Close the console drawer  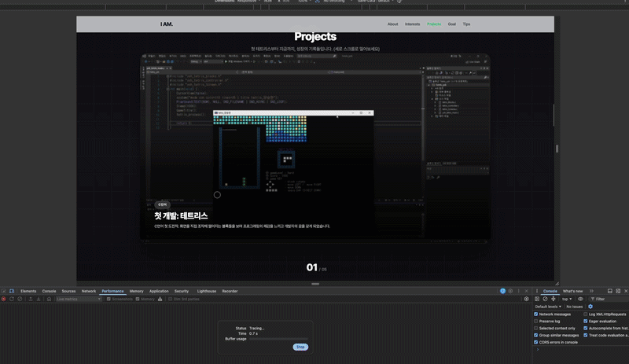point(626,291)
